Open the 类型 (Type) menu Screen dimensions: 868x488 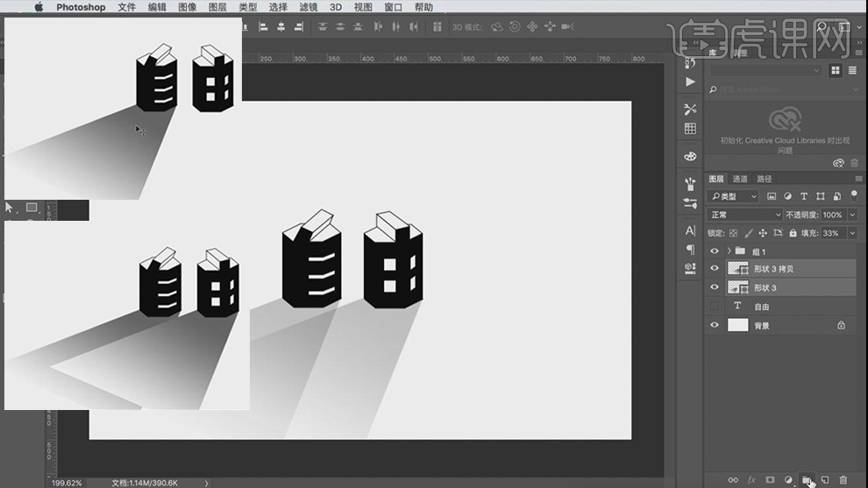pos(247,7)
